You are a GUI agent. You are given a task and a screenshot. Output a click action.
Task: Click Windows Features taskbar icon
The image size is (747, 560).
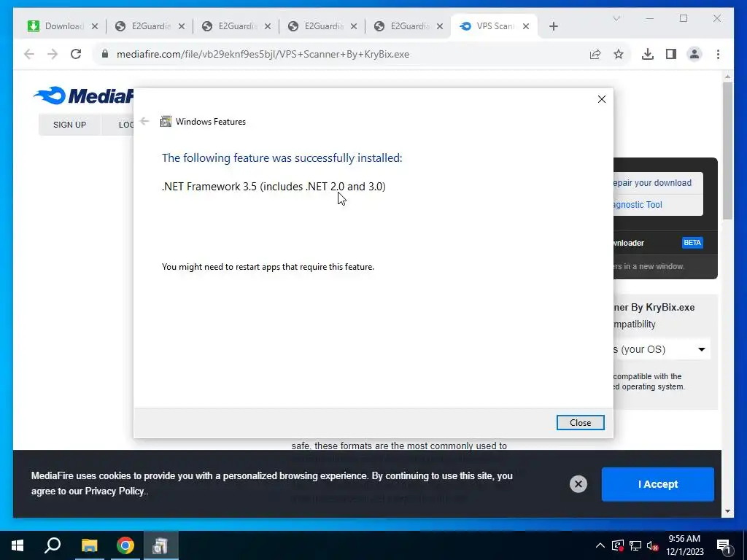coord(160,545)
